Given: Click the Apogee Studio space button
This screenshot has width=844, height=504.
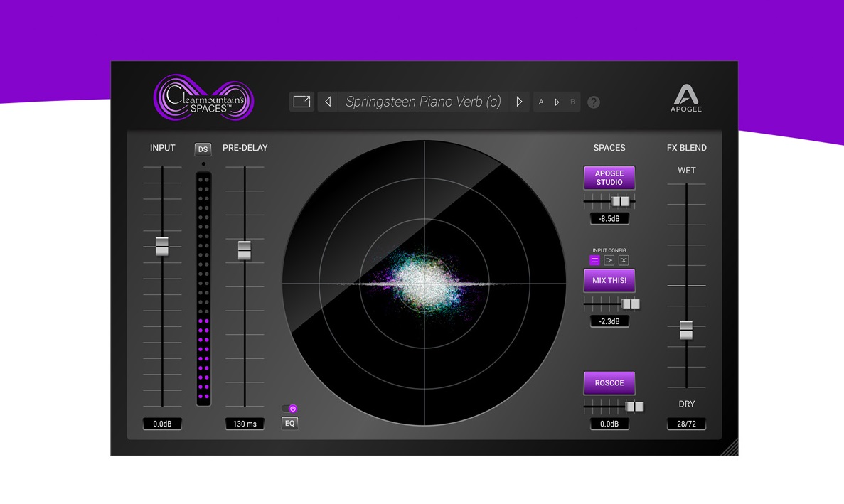Looking at the screenshot, I should pyautogui.click(x=609, y=178).
